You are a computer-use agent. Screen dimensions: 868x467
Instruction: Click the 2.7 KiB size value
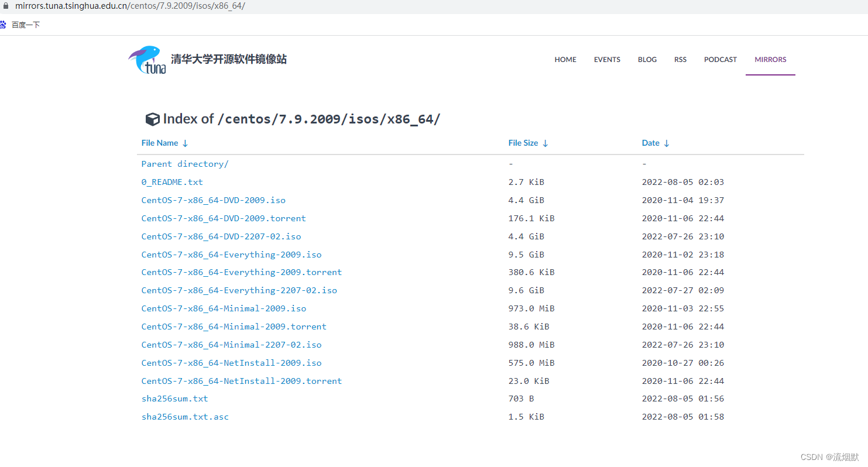tap(526, 182)
